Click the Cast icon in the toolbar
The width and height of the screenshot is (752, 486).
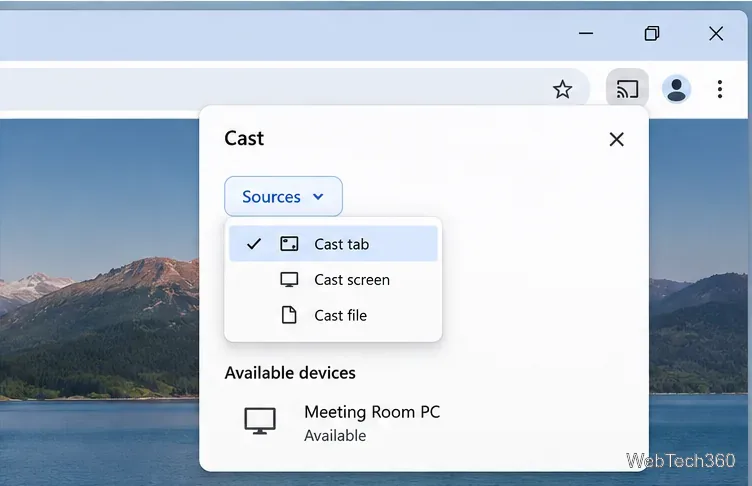pyautogui.click(x=627, y=89)
